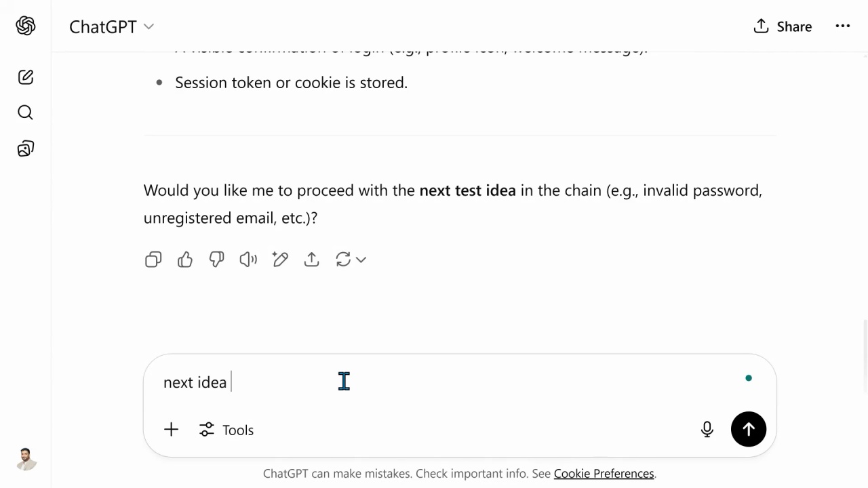The height and width of the screenshot is (488, 868).
Task: Open search chats magnifier icon
Action: tap(26, 113)
